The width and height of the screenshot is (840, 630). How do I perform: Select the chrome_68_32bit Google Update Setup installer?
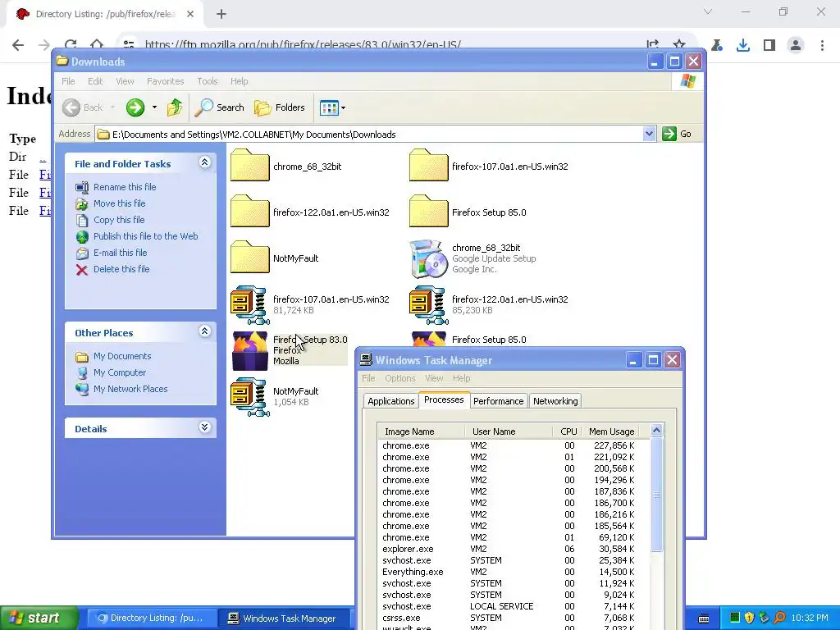pyautogui.click(x=472, y=258)
